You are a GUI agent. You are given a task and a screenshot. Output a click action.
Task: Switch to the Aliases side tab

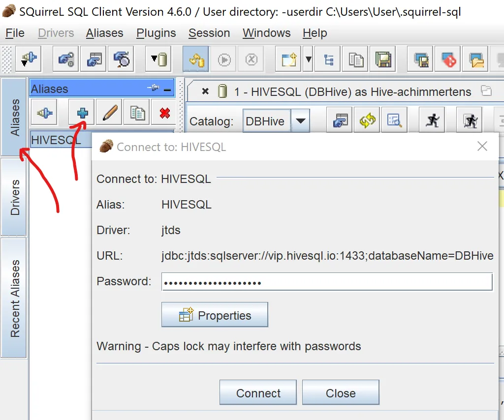(14, 117)
